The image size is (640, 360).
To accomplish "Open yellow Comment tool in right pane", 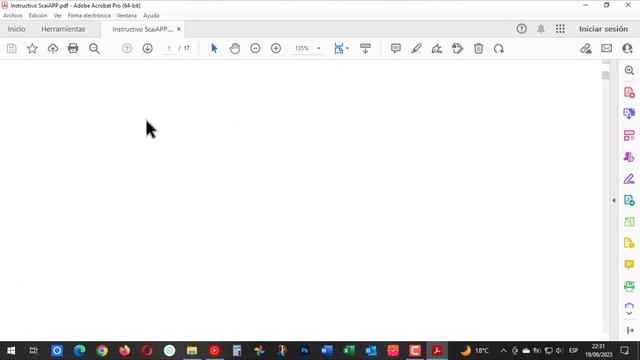I will click(x=629, y=264).
